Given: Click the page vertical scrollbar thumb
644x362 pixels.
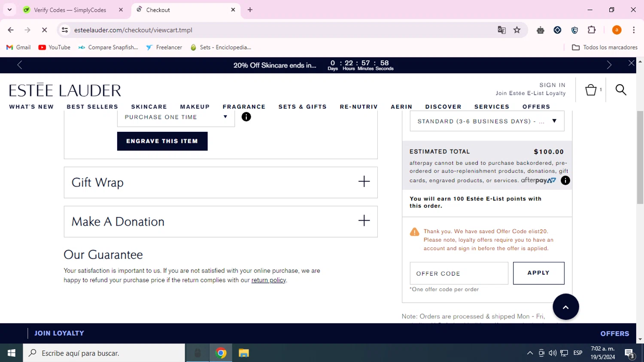Looking at the screenshot, I should [640, 157].
